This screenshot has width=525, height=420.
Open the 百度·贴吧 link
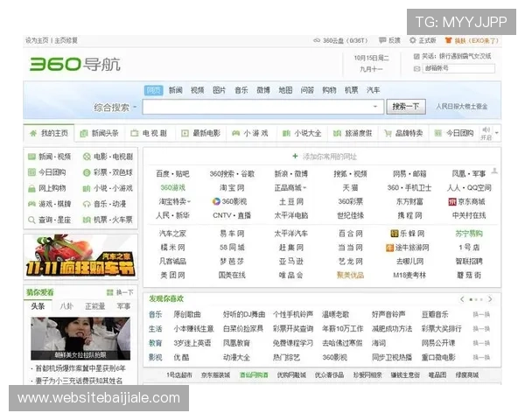click(x=172, y=174)
